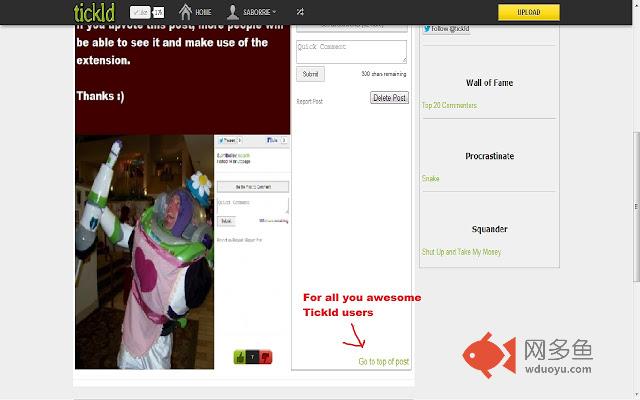Open the Home page icon

[185, 12]
